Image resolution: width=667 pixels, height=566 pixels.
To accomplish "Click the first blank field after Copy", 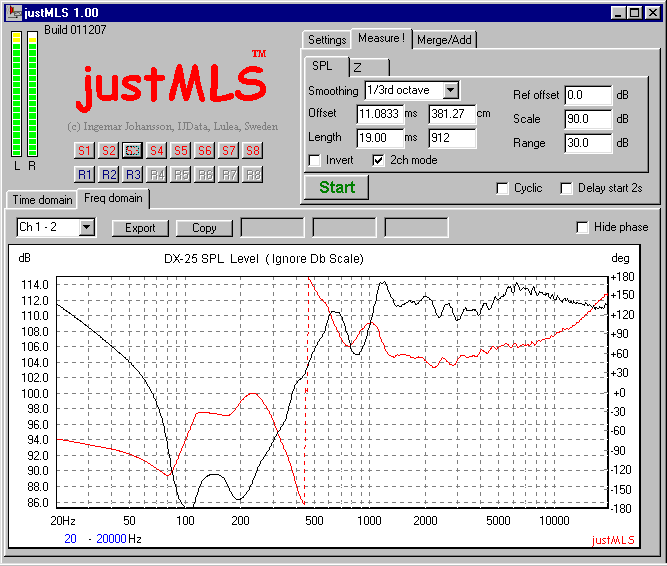I will [272, 228].
